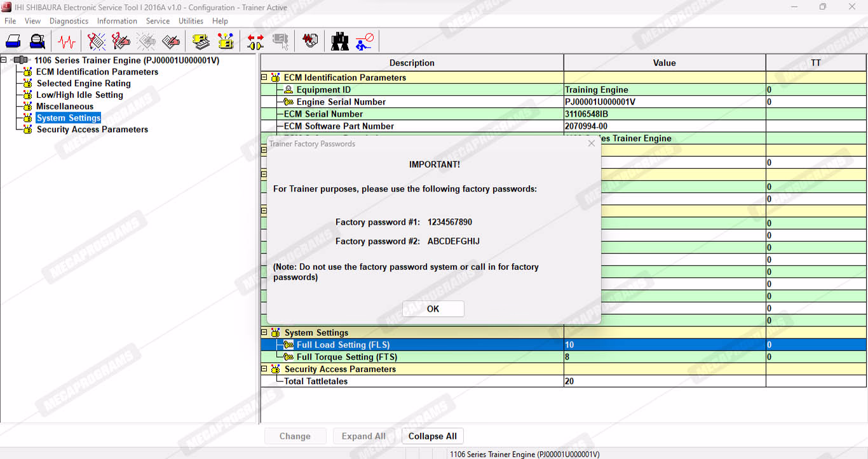Open the Diagnostics menu
The height and width of the screenshot is (459, 868).
pyautogui.click(x=69, y=21)
